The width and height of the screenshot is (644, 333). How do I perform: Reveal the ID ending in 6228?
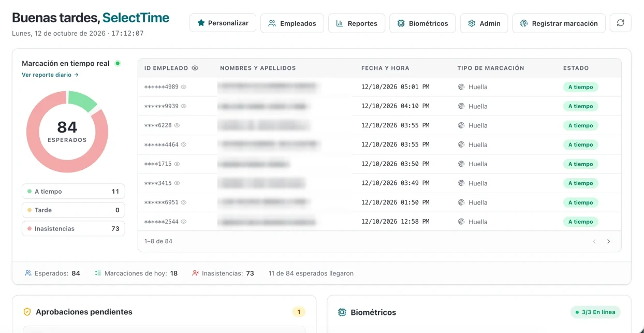click(177, 125)
